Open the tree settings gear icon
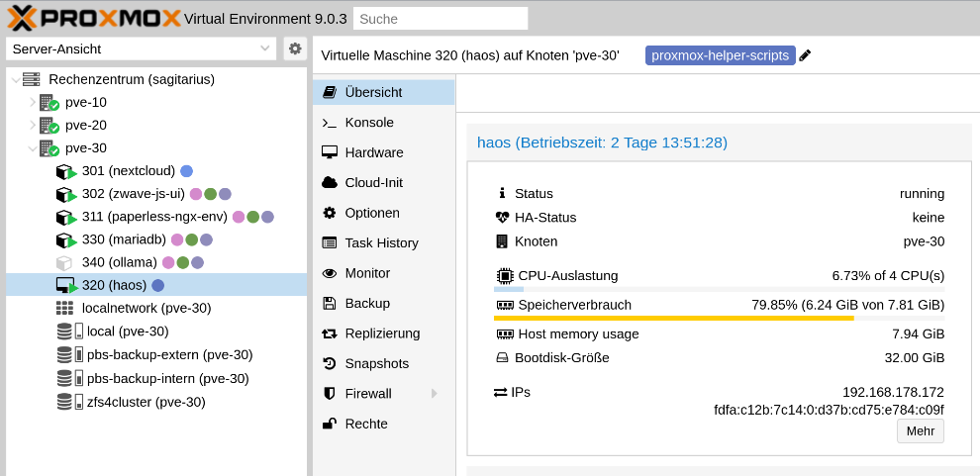Viewport: 980px width, 476px height. click(x=294, y=48)
